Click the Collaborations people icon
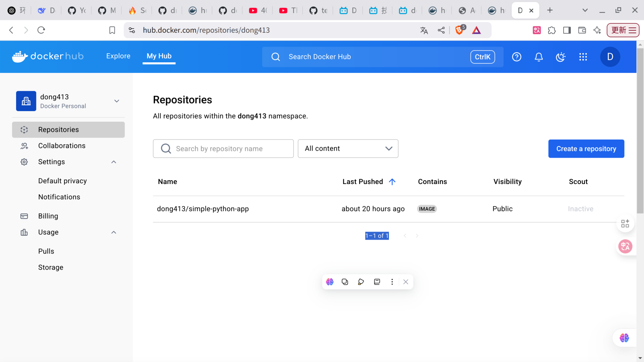The height and width of the screenshot is (362, 644). [24, 146]
